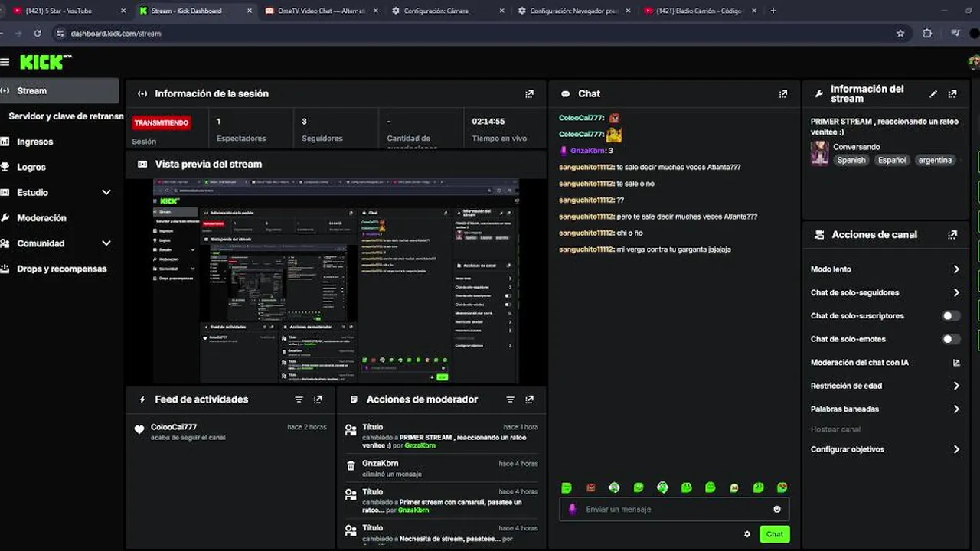View site information icon in address bar
The image size is (980, 551).
pos(60,34)
